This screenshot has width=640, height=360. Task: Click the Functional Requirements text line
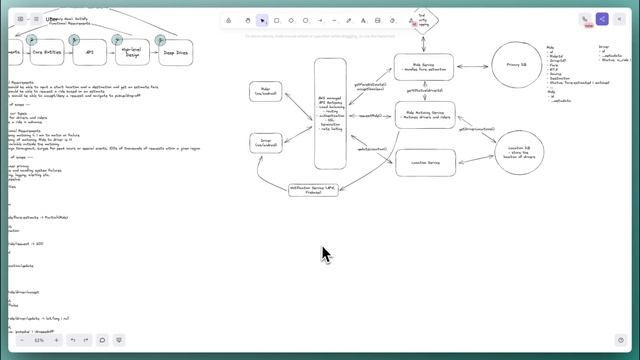tap(70, 24)
